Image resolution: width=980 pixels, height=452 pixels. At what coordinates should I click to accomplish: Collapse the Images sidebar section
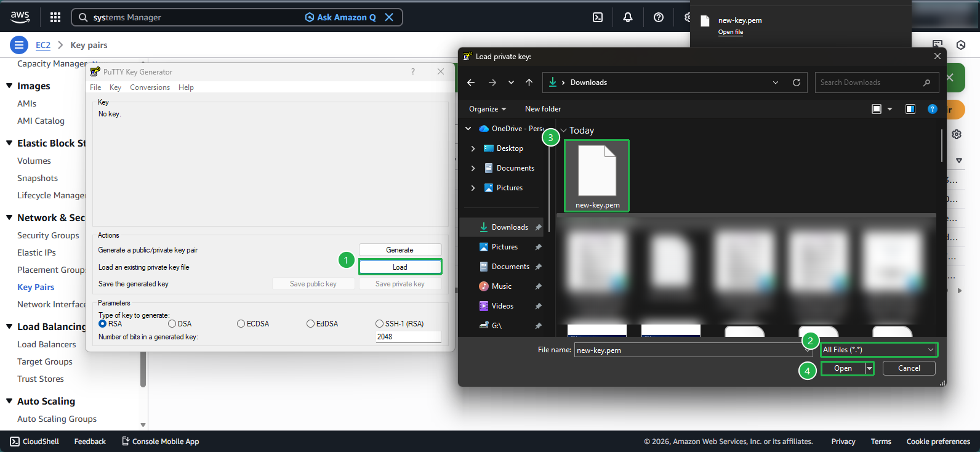coord(9,86)
